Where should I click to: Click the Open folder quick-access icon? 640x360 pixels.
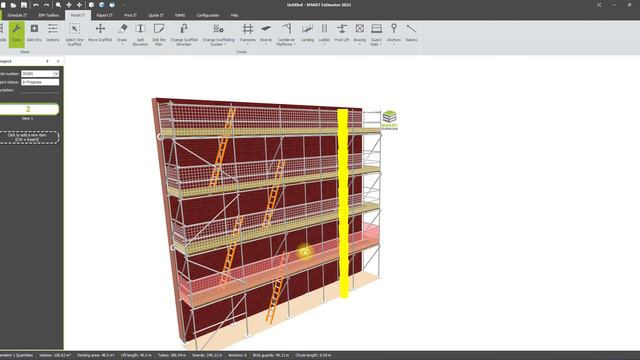click(x=13, y=5)
